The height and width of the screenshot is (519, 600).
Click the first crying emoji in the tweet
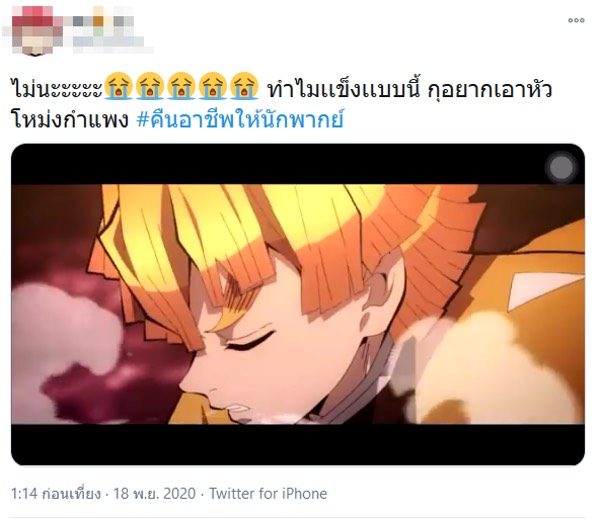(118, 86)
